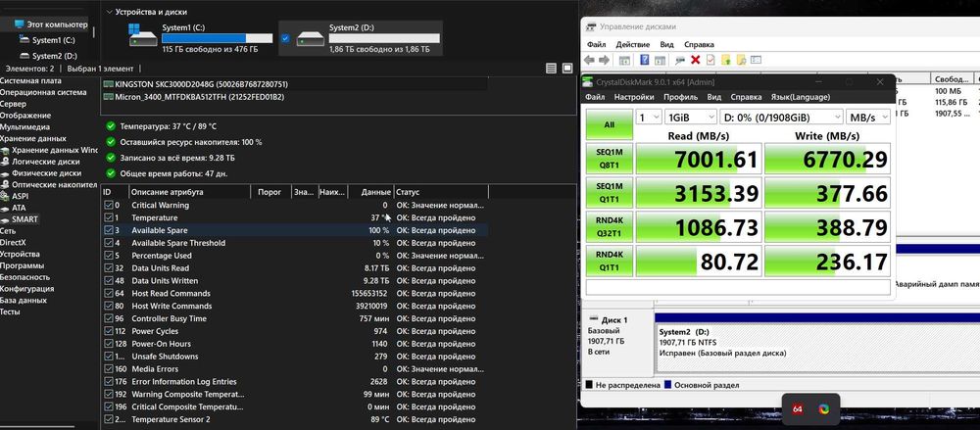This screenshot has height=430, width=980.
Task: Run RND4K Q32T1 benchmark test
Action: (610, 227)
